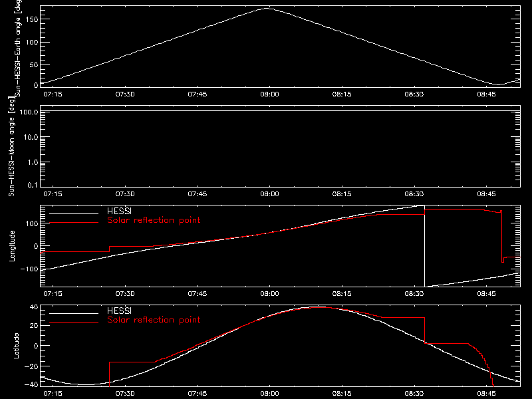Click the Sun-HESSI-Moon angle axis title

pos(11,147)
